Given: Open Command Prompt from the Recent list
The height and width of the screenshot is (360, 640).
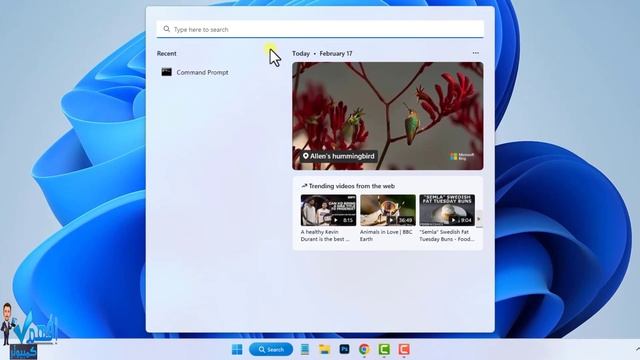Looking at the screenshot, I should [x=195, y=72].
